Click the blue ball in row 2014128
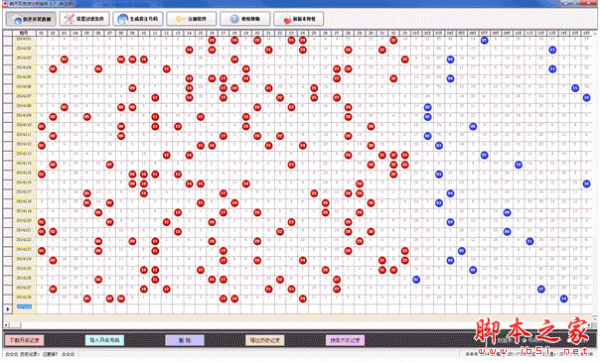This screenshot has width=600, height=362. (564, 298)
